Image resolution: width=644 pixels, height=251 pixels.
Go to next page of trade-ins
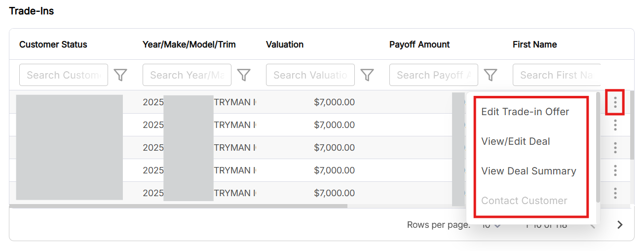click(x=620, y=225)
